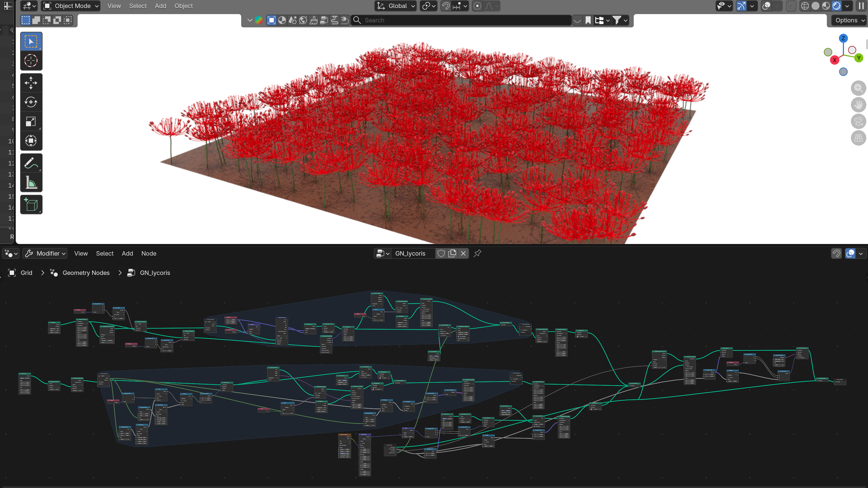Open the Node menu in node editor

click(149, 253)
